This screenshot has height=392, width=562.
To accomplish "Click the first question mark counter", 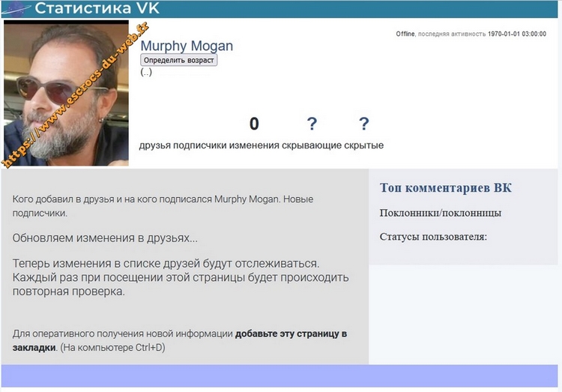I will tap(312, 124).
